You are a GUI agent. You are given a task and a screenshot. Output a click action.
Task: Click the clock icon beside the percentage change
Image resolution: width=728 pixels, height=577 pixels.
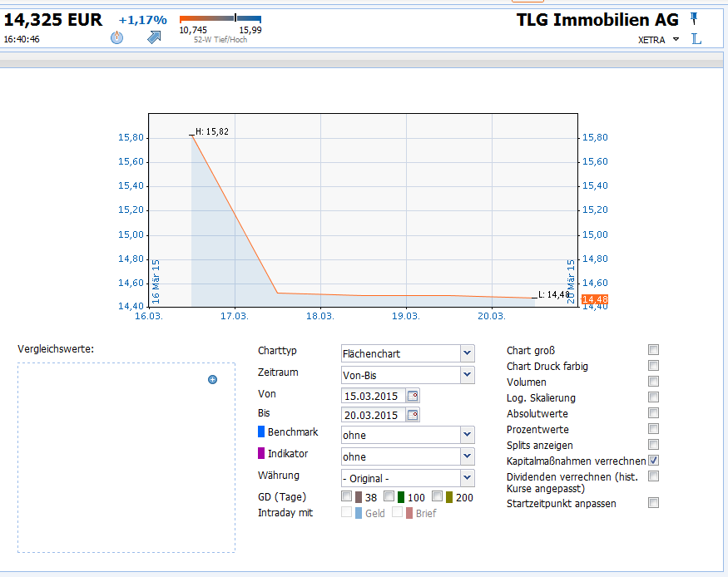116,37
